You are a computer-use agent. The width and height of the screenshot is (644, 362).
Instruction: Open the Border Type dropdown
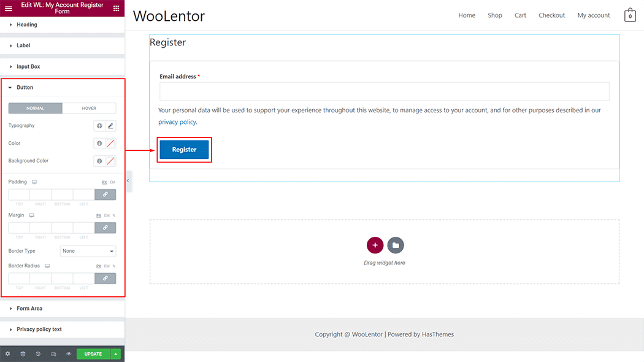click(88, 251)
